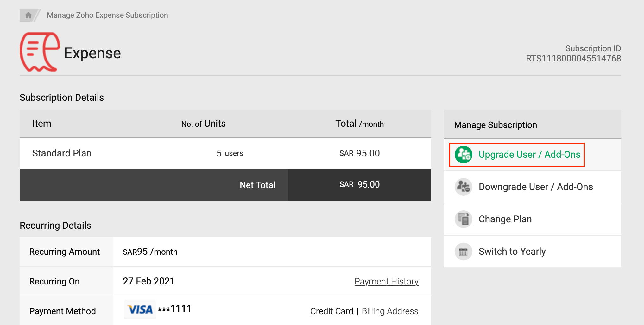Click the Net Total amount

(359, 185)
